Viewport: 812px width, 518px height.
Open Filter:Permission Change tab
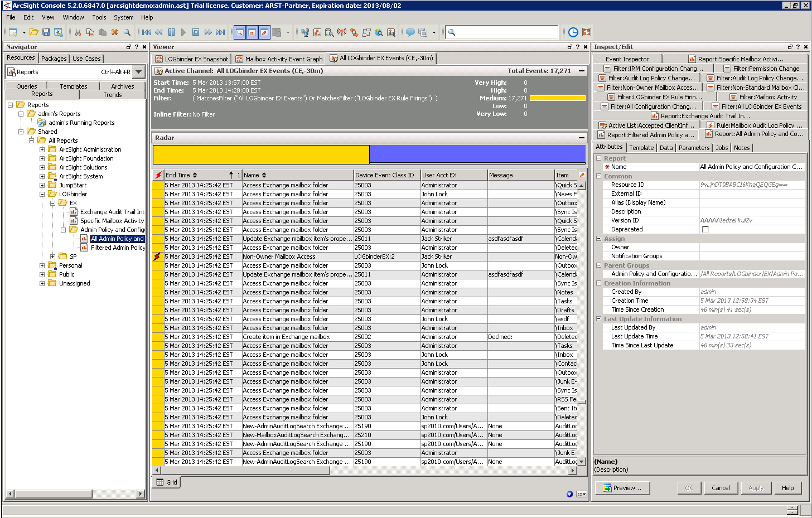click(x=761, y=69)
